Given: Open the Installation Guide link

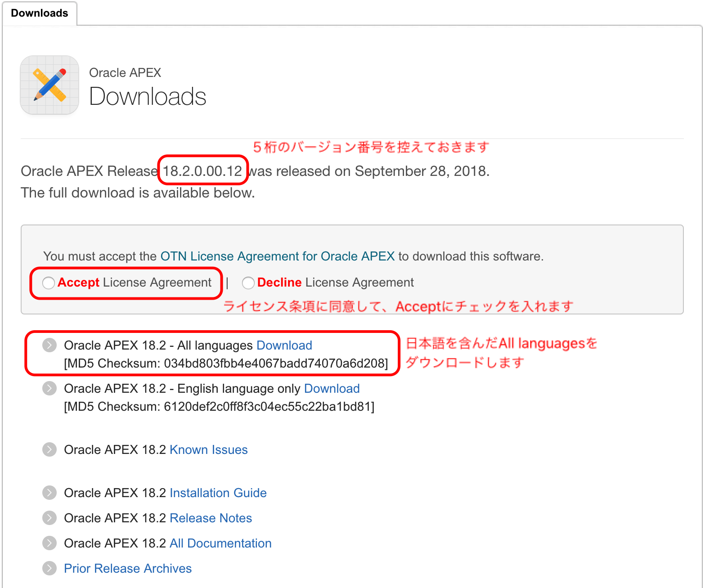Looking at the screenshot, I should pyautogui.click(x=218, y=493).
